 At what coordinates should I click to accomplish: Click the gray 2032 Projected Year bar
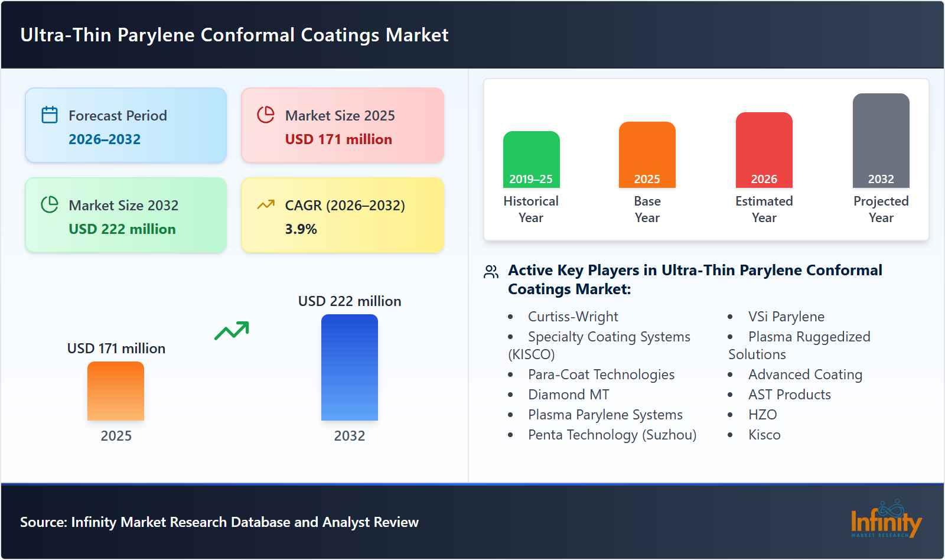click(x=881, y=141)
